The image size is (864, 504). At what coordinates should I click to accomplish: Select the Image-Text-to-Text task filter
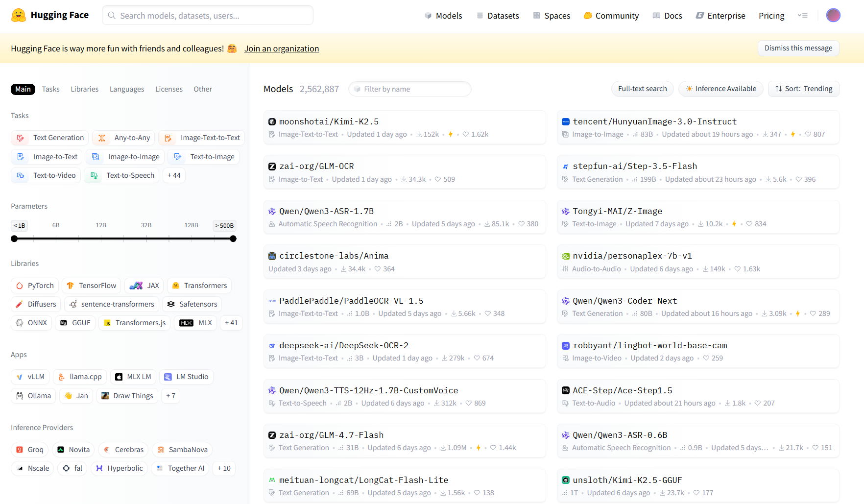[x=202, y=138]
